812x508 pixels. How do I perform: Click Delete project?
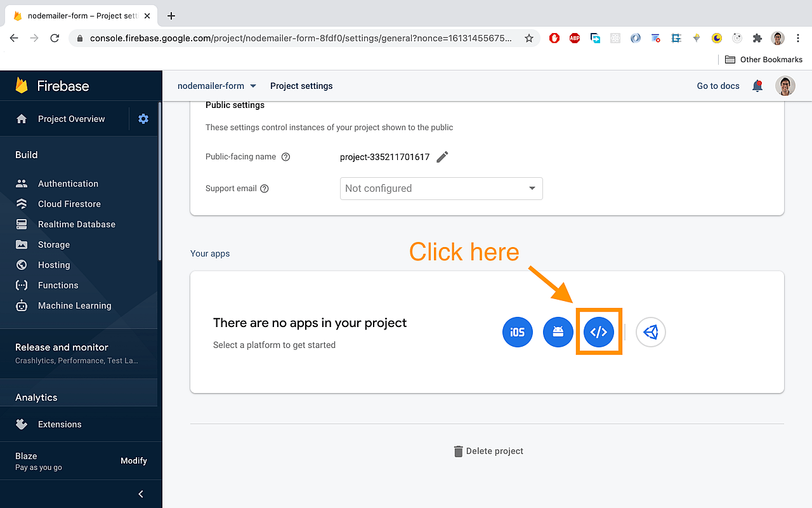pos(488,451)
